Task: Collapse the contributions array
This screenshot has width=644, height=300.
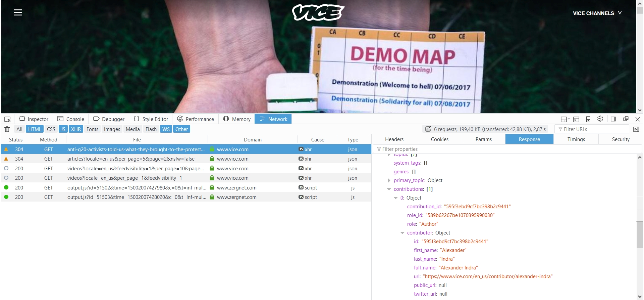Action: pyautogui.click(x=389, y=189)
